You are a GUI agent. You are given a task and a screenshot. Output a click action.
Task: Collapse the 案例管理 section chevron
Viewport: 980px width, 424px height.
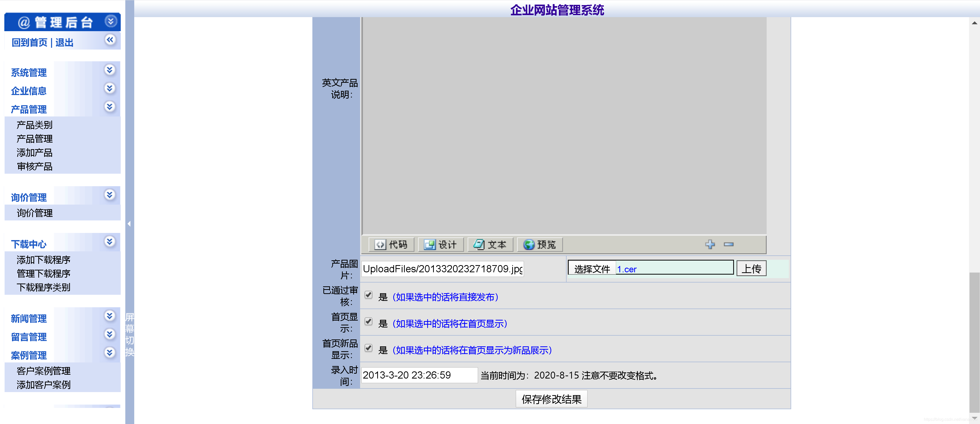point(109,353)
